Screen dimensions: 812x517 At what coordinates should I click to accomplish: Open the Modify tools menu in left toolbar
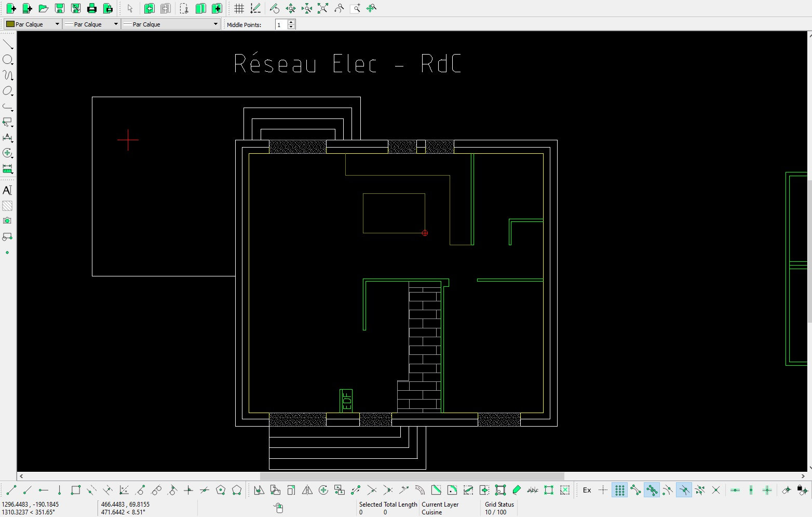click(8, 153)
